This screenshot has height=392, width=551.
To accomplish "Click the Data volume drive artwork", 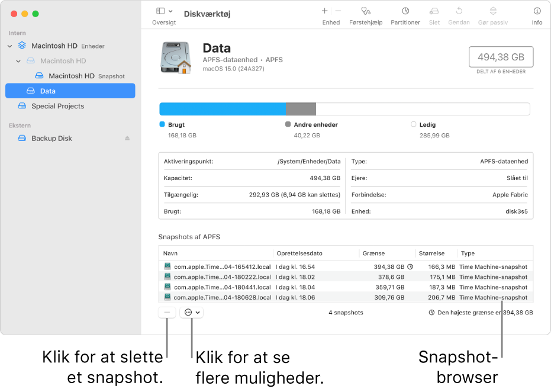I will tap(176, 57).
